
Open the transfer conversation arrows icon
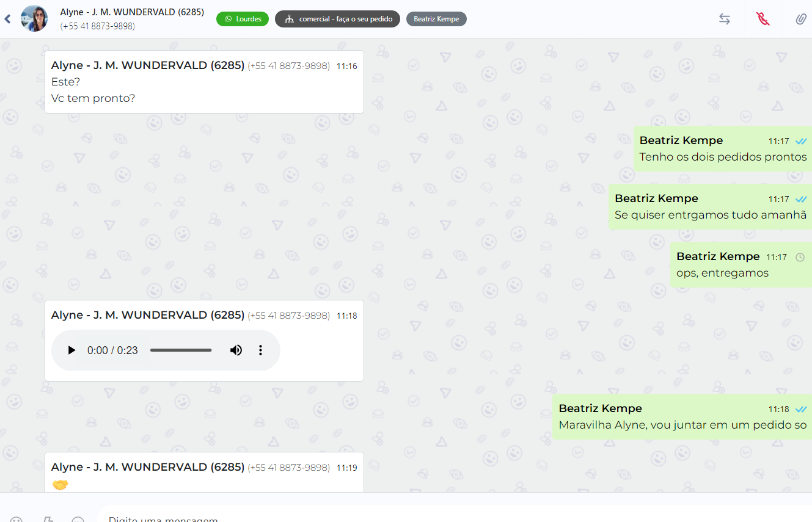(724, 19)
